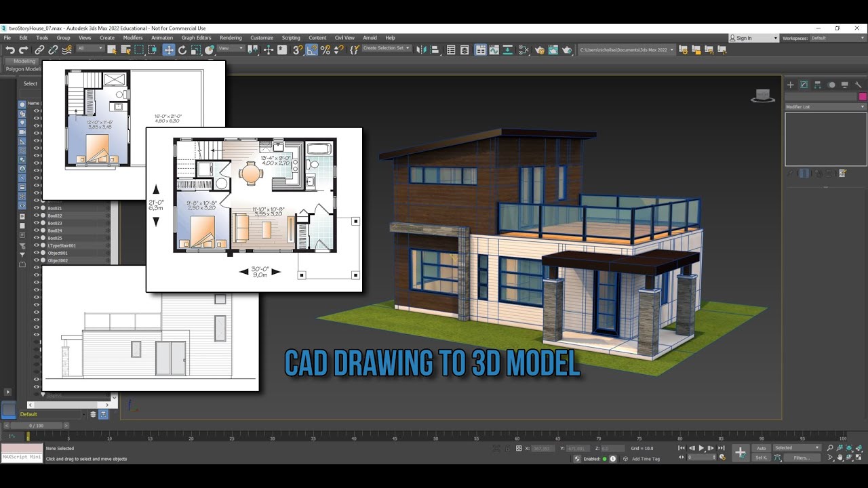Click the Pan View hand icon

tap(840, 457)
